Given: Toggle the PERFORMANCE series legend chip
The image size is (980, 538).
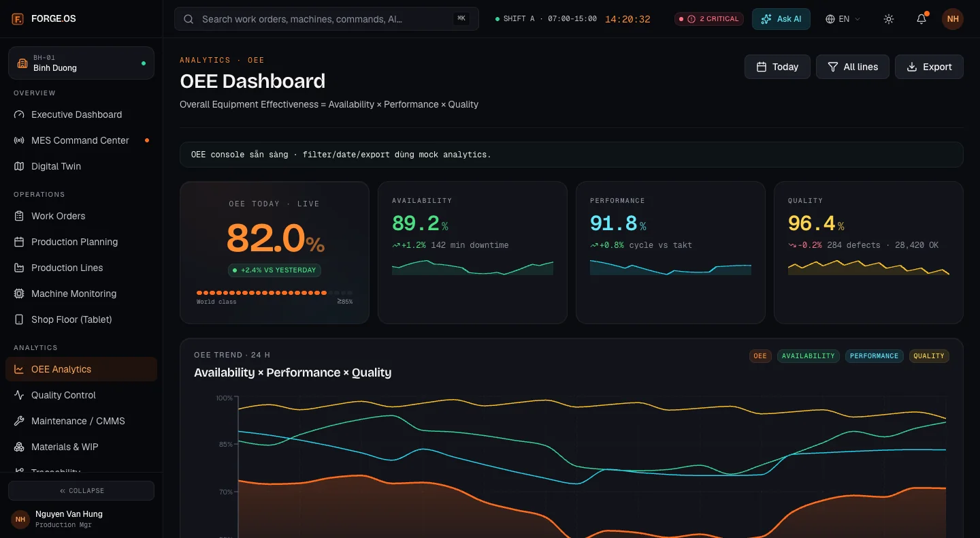Looking at the screenshot, I should [874, 355].
